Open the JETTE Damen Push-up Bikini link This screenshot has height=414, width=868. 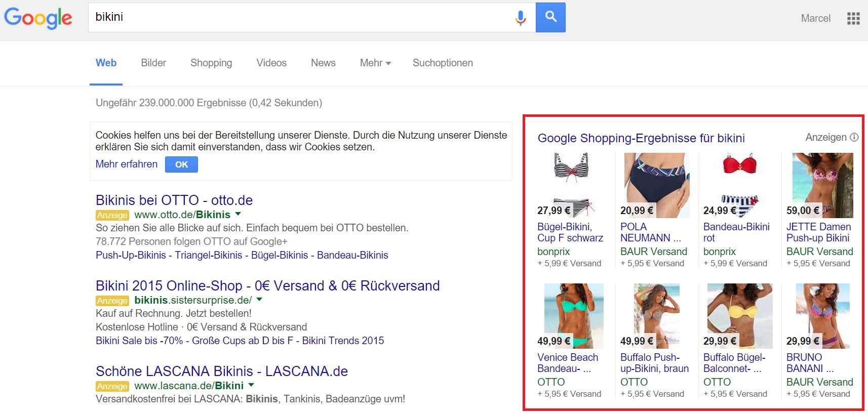pyautogui.click(x=819, y=232)
